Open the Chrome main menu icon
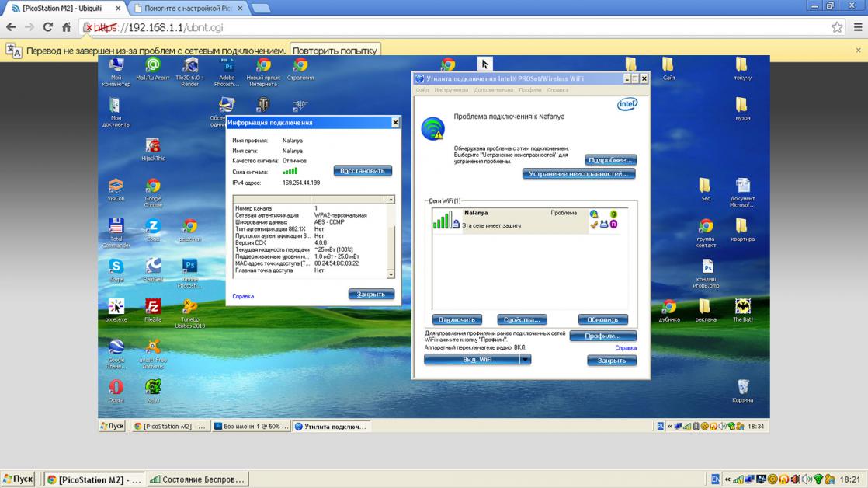Image resolution: width=868 pixels, height=488 pixels. [x=858, y=27]
